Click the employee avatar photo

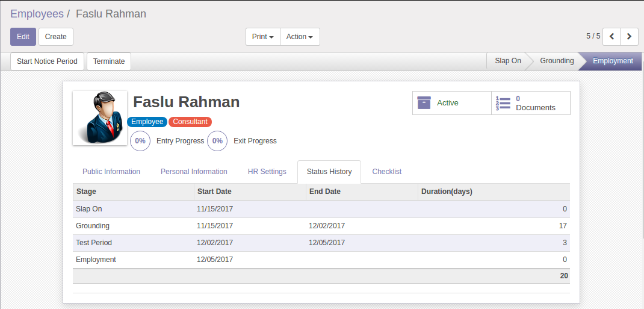100,118
